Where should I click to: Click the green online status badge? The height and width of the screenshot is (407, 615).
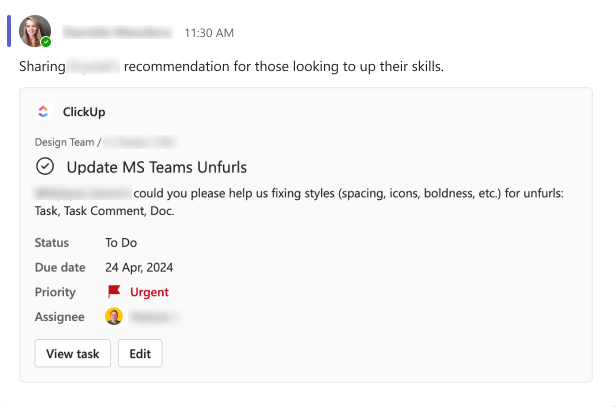click(46, 42)
